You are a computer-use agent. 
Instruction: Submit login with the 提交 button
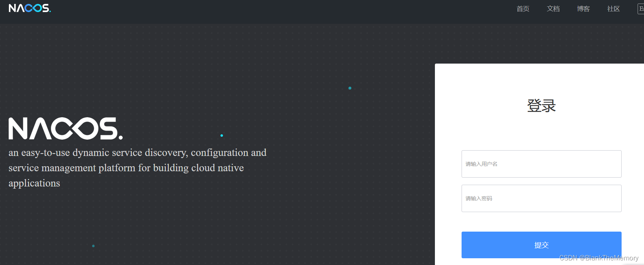[541, 245]
